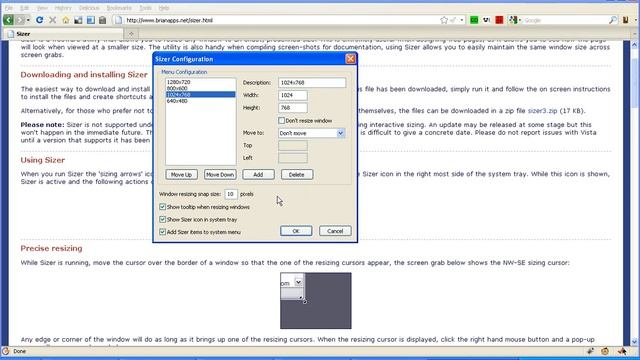Click the sizer3.zip download link

click(x=542, y=111)
